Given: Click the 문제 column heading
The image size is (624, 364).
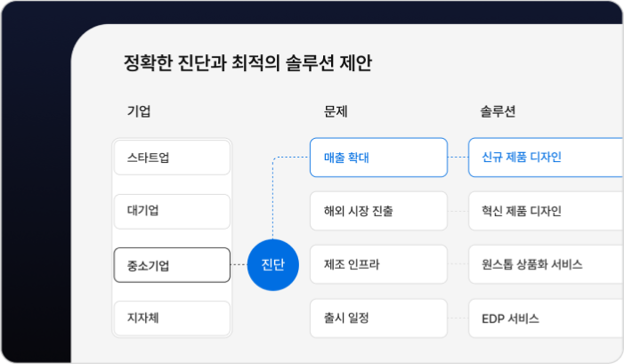Looking at the screenshot, I should [x=336, y=111].
